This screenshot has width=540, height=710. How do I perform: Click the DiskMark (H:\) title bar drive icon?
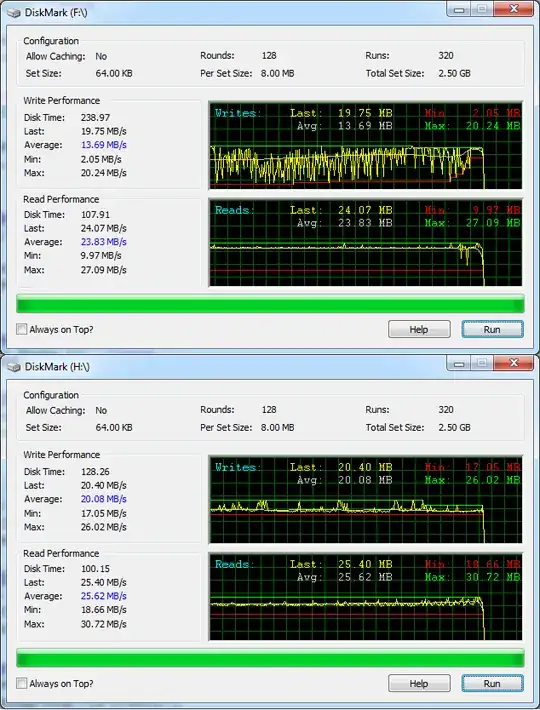click(14, 367)
